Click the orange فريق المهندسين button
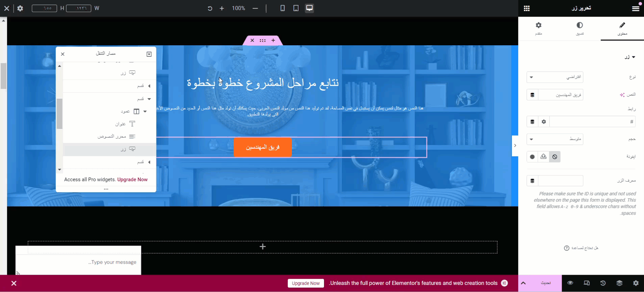 point(263,147)
